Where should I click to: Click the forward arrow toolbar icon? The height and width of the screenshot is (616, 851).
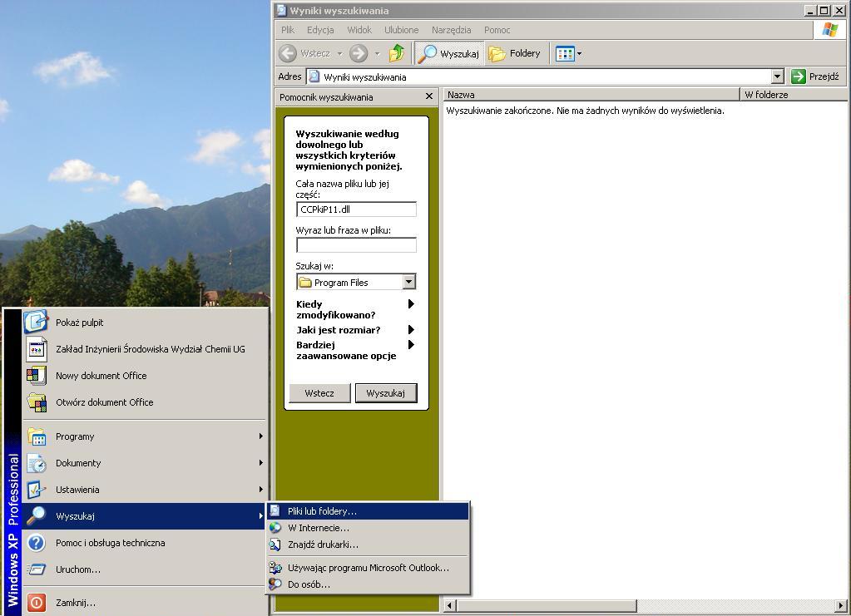point(359,53)
